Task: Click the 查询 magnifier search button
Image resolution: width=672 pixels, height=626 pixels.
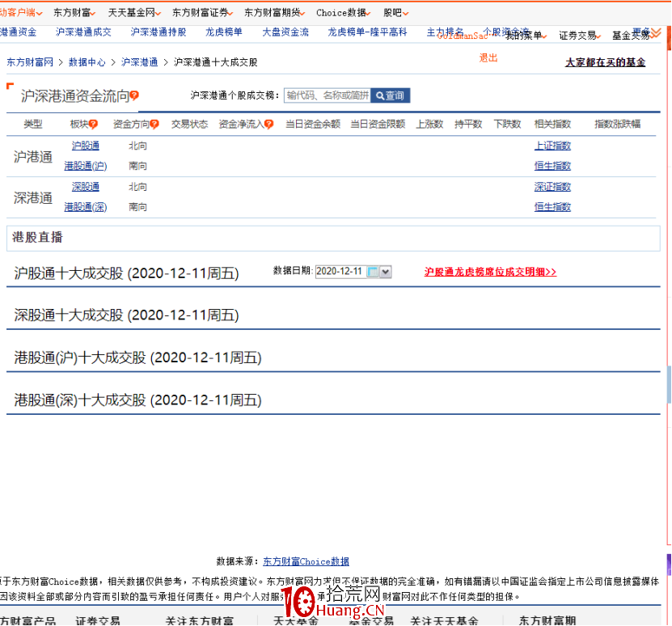Action: [x=390, y=95]
